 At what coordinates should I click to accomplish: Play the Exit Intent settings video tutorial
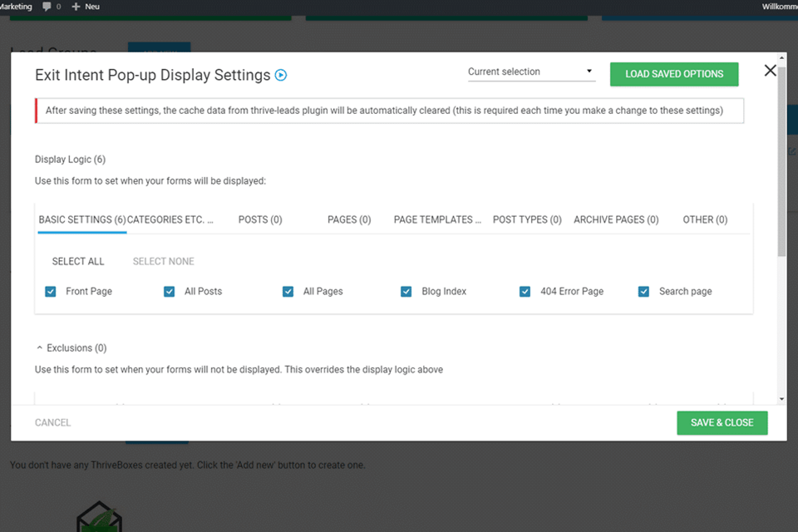click(x=281, y=75)
